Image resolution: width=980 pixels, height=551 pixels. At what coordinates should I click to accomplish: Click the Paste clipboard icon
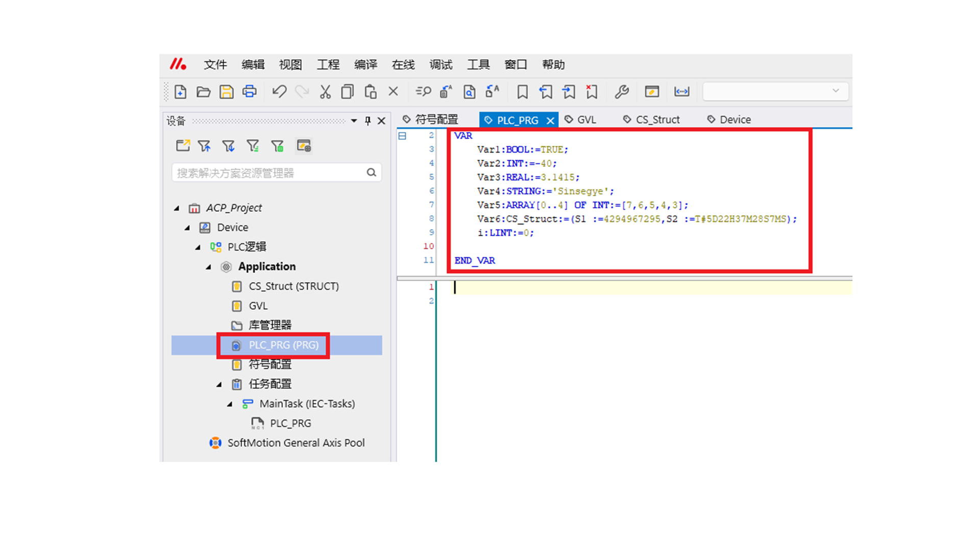371,92
